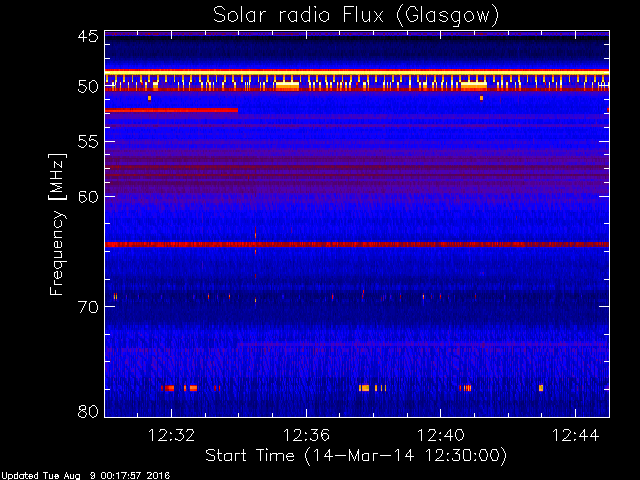Click the 12:36 time tick label
The width and height of the screenshot is (640, 480).
pyautogui.click(x=306, y=435)
